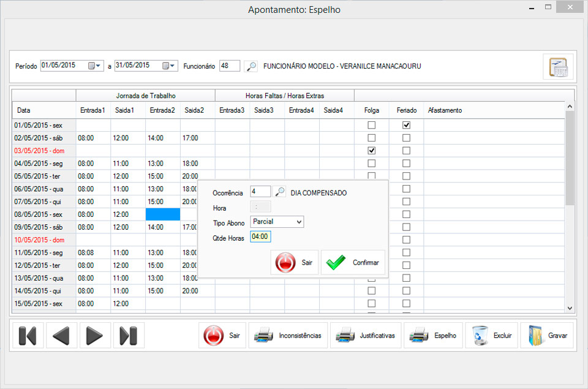The height and width of the screenshot is (389, 588).
Task: Click Saida1 cell 12:00 on 15/05/2015
Action: pyautogui.click(x=128, y=304)
